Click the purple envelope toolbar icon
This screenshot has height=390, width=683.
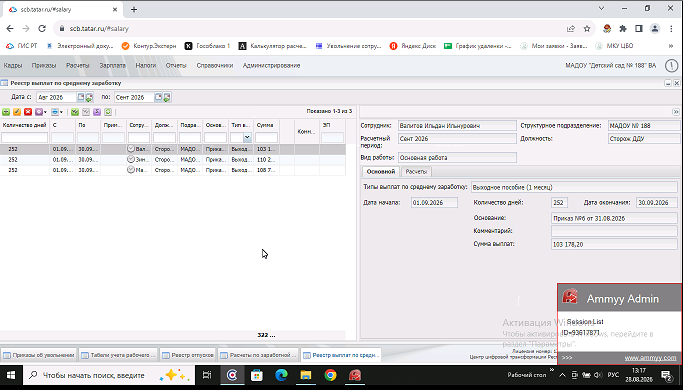click(39, 112)
